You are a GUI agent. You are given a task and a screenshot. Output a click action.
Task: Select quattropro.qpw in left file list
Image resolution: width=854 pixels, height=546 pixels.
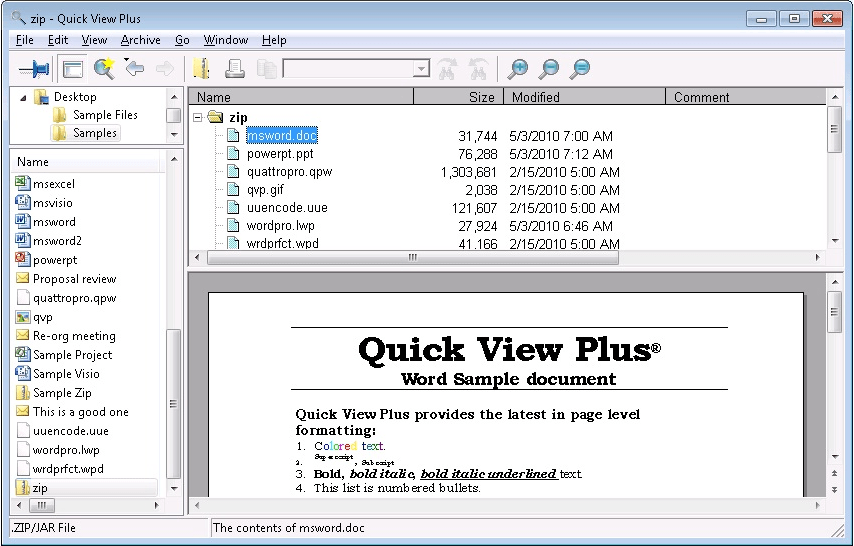tap(75, 298)
